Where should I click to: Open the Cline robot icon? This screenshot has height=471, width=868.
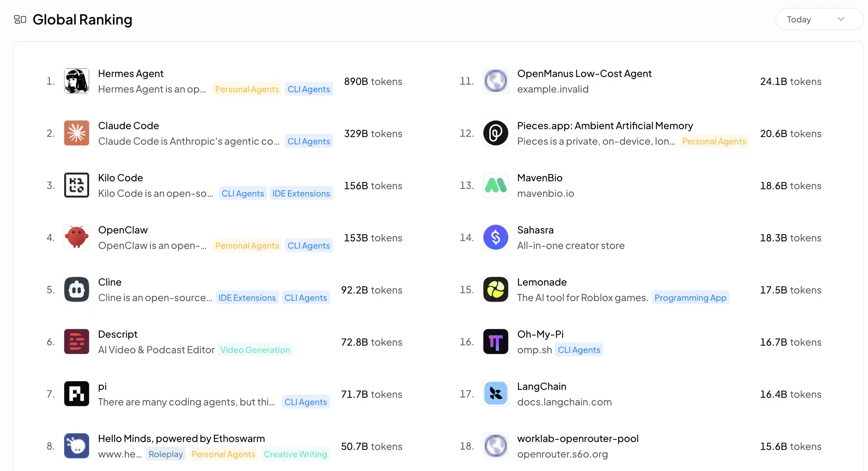tap(77, 290)
